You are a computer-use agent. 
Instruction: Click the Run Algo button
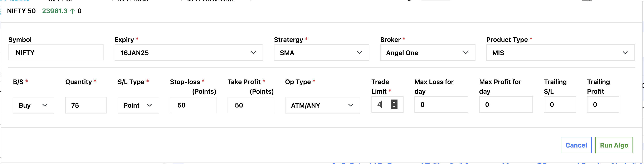point(614,145)
